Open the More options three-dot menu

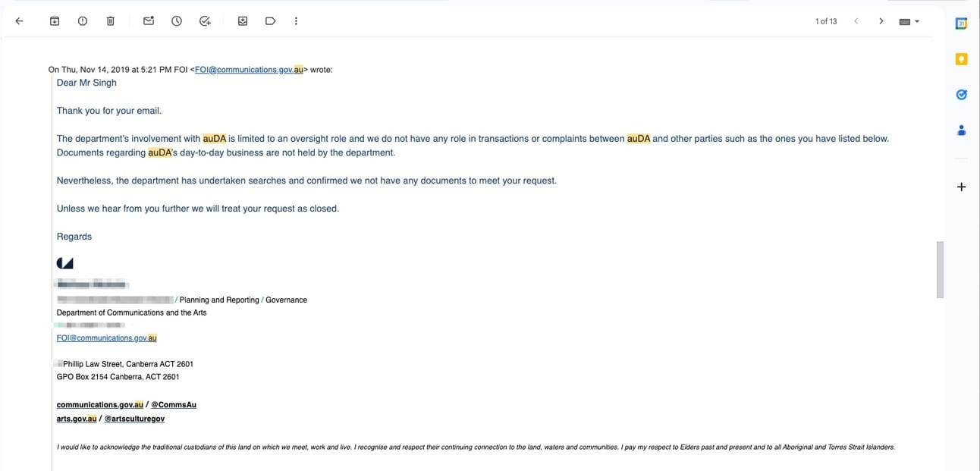[x=296, y=21]
